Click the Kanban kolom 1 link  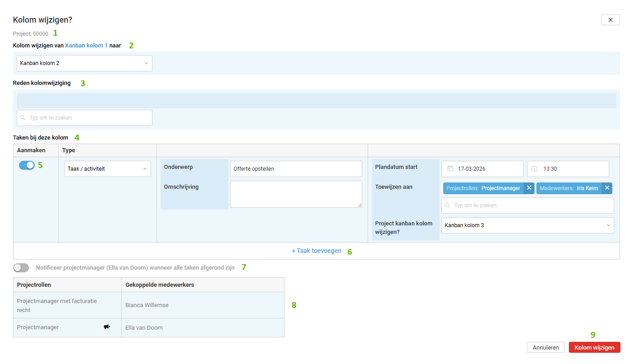click(x=86, y=46)
